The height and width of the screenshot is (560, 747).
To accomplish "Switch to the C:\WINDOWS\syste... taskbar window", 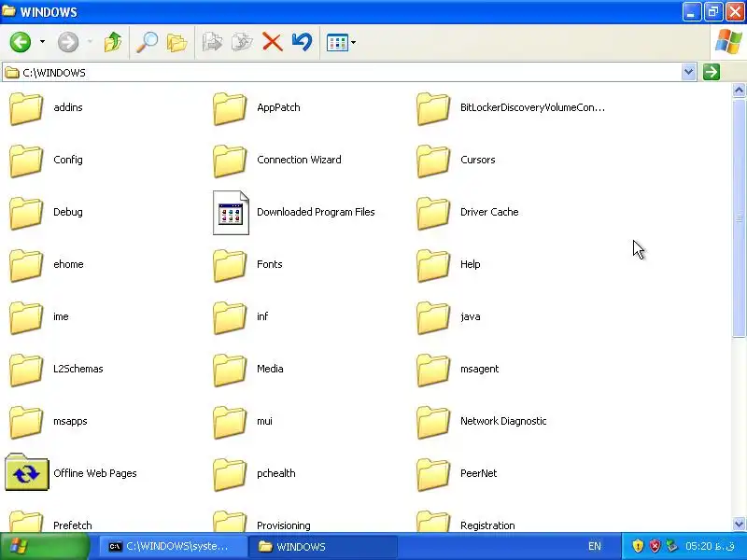I will click(x=174, y=547).
